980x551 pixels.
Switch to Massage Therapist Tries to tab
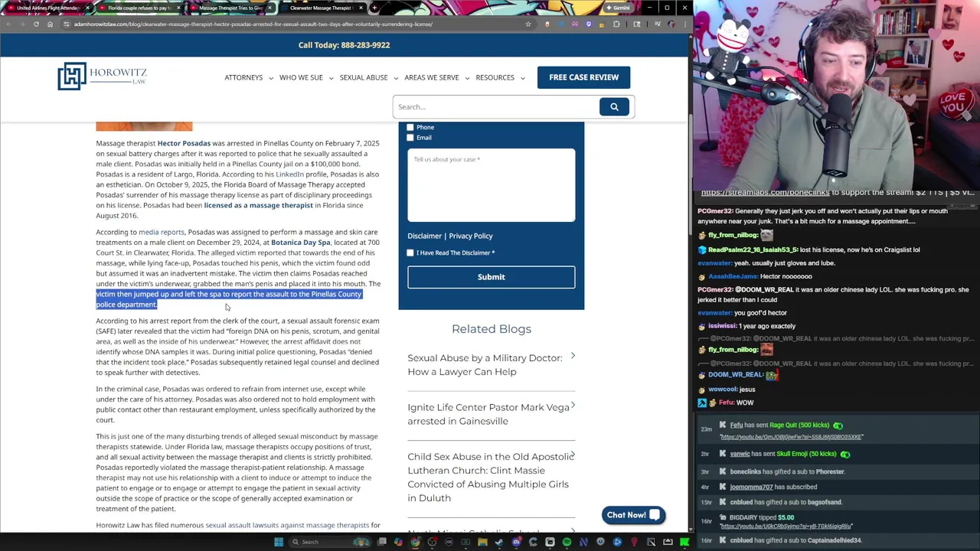click(230, 8)
